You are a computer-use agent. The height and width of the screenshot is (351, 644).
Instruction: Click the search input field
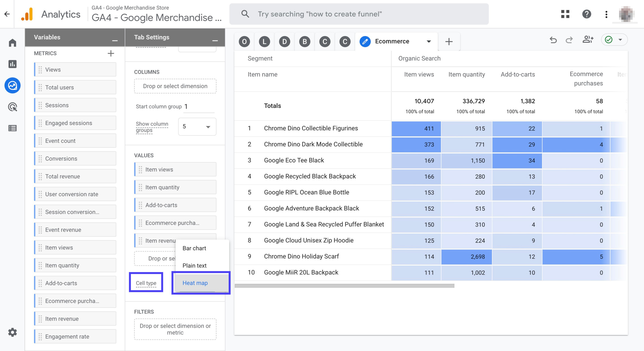coord(359,14)
